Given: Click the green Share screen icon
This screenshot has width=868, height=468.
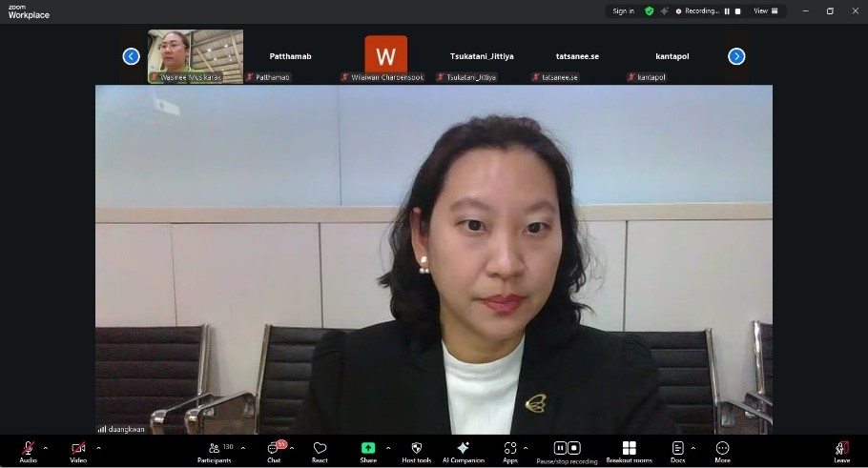Looking at the screenshot, I should tap(368, 448).
